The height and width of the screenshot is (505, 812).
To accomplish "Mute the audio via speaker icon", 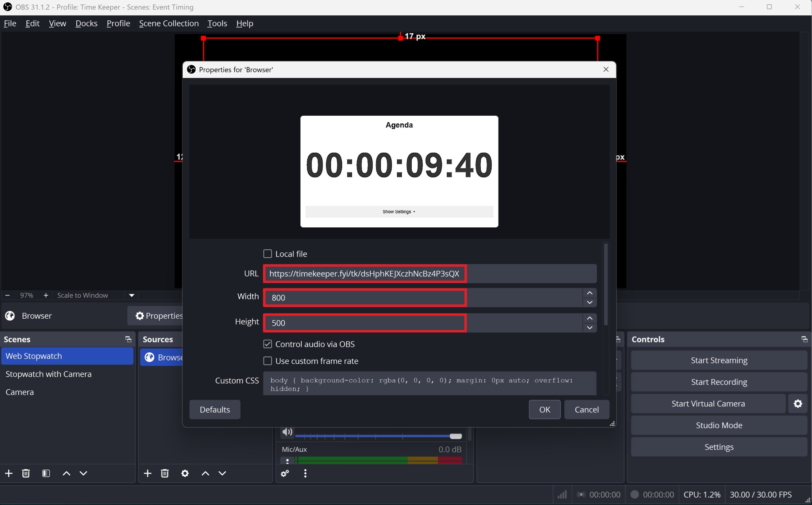I will pos(287,432).
